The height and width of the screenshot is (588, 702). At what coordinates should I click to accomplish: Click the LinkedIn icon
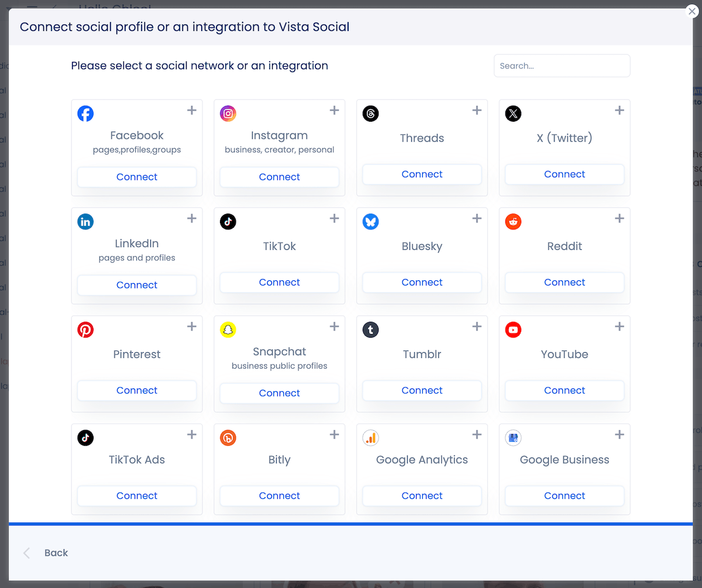click(85, 222)
